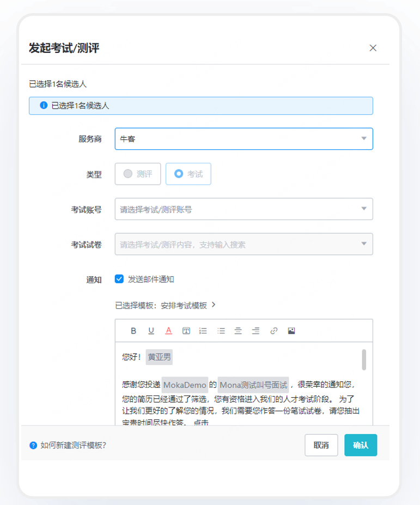Right-align the email text

(255, 331)
